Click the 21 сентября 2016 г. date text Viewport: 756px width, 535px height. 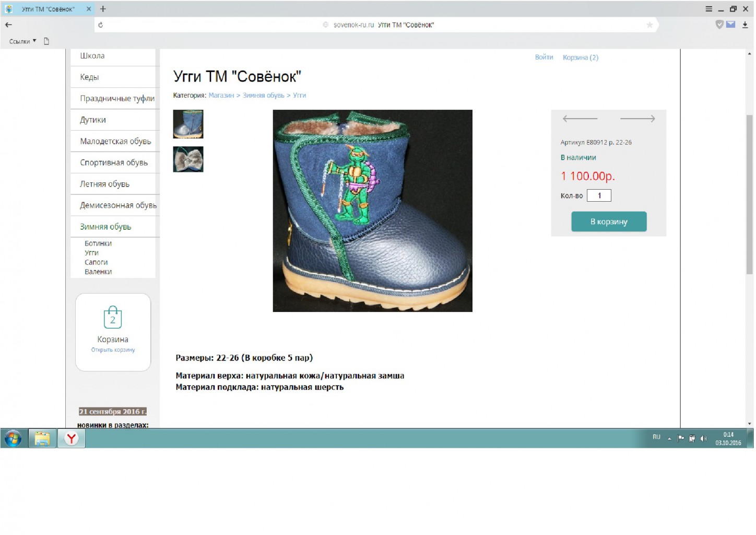point(113,412)
